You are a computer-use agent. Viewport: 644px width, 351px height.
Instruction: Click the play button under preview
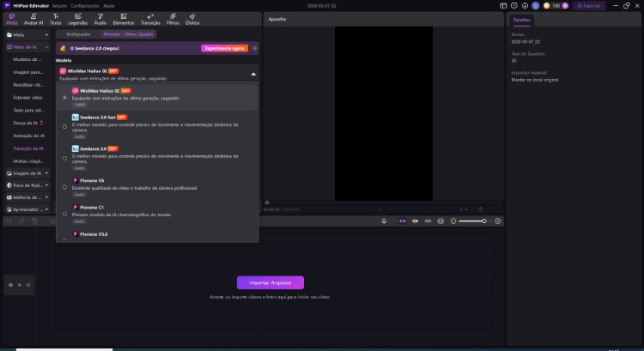click(x=380, y=209)
